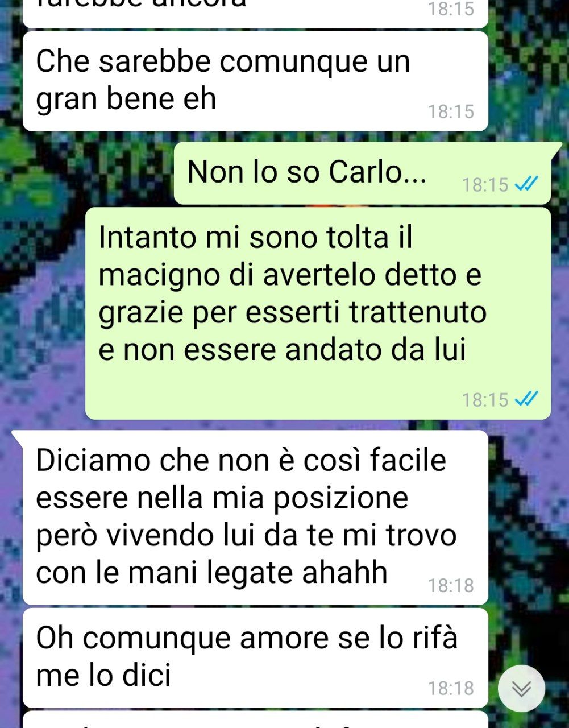Click the 18:15 timestamp under "andato da lui"

click(x=485, y=400)
